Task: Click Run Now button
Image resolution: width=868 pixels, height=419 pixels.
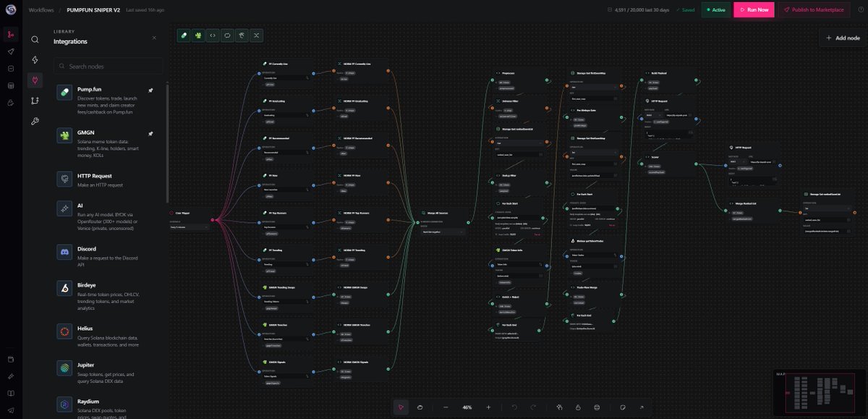Action: pyautogui.click(x=754, y=9)
